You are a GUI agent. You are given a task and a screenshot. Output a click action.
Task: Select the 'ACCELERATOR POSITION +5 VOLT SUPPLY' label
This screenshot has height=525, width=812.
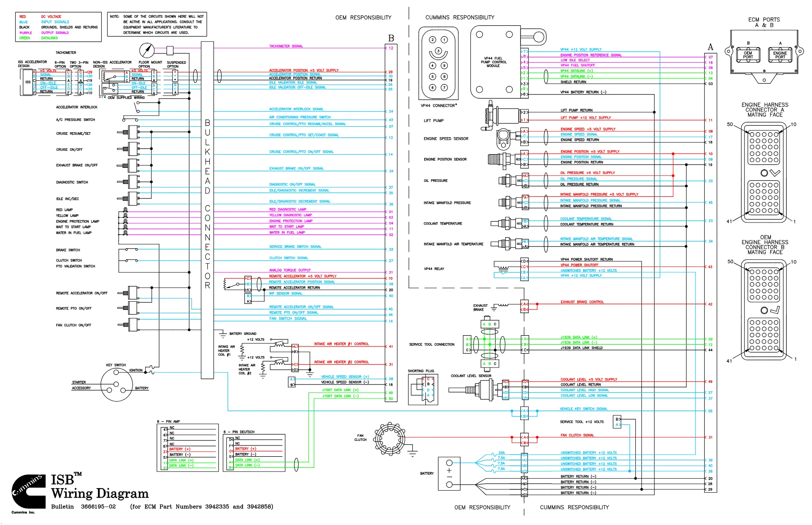coord(304,70)
